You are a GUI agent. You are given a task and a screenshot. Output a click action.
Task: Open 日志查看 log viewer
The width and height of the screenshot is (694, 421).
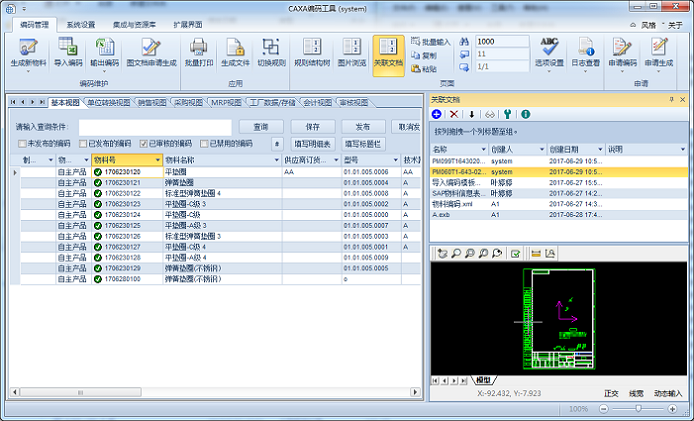[585, 52]
